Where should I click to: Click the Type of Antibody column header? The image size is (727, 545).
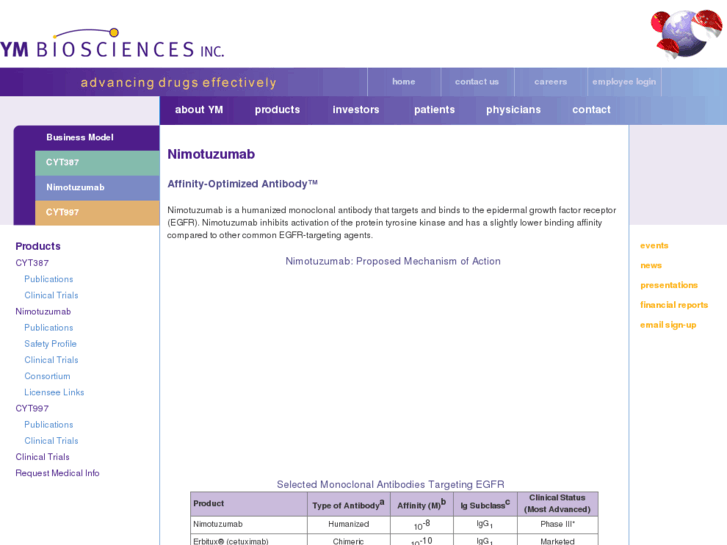click(349, 504)
